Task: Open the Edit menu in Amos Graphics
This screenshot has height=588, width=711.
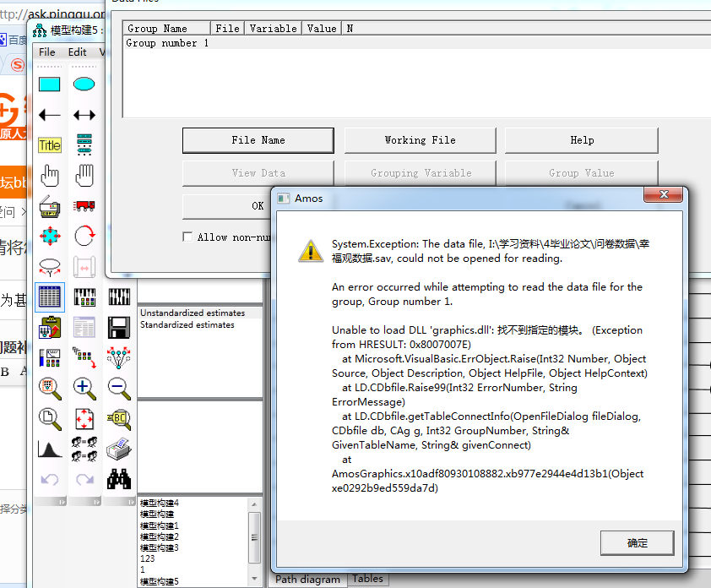Action: point(77,52)
